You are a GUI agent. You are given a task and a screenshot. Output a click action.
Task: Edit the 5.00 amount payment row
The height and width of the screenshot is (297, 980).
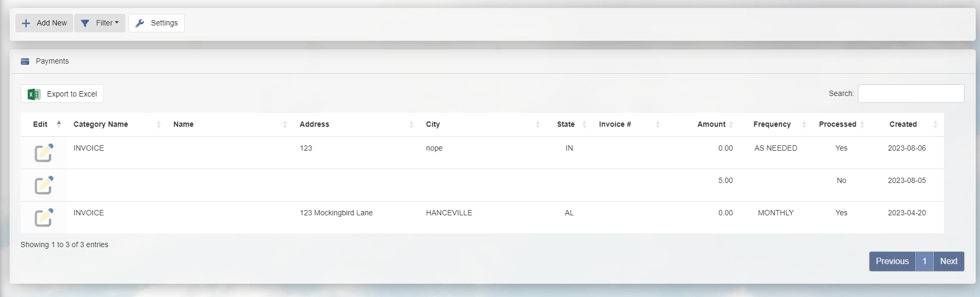(44, 185)
